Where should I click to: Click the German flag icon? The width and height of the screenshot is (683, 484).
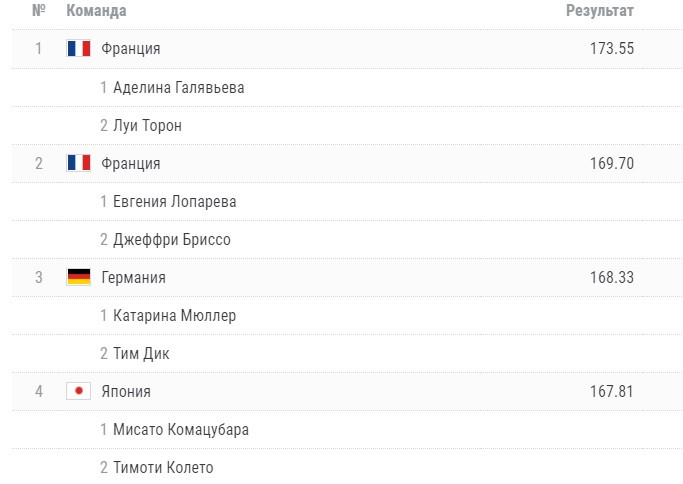[x=78, y=277]
